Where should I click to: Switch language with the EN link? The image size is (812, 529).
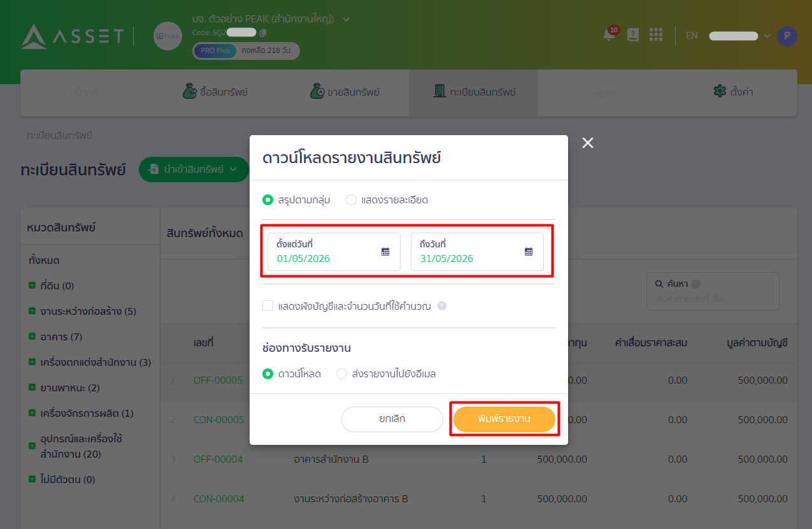click(x=692, y=36)
